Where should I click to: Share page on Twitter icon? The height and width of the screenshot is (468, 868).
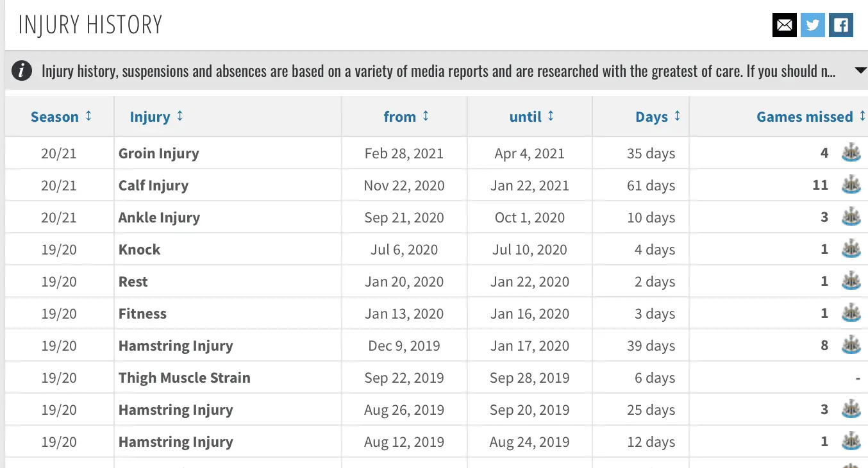point(813,25)
